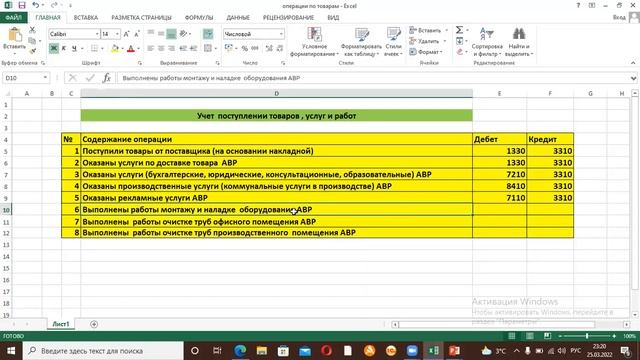This screenshot has width=640, height=360.
Task: Click Найти и выделить button
Action: pyautogui.click(x=519, y=42)
